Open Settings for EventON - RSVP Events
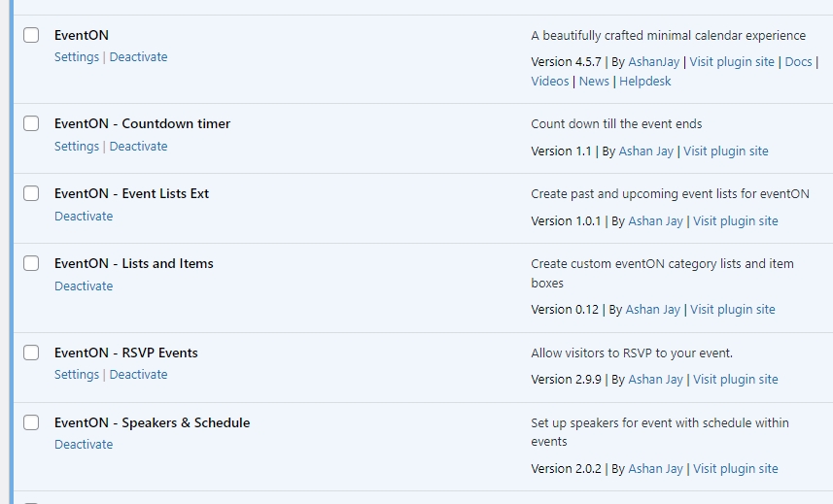The image size is (833, 504). [77, 375]
